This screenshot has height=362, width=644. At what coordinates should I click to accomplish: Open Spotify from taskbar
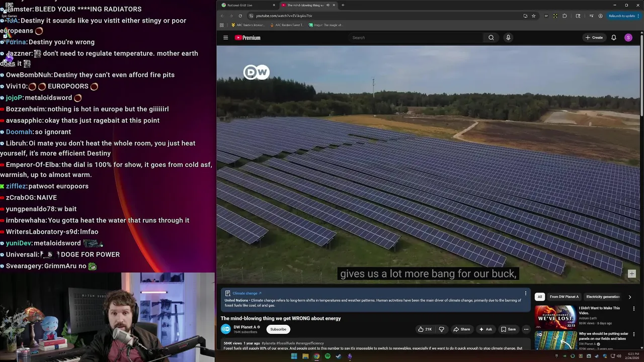click(328, 356)
